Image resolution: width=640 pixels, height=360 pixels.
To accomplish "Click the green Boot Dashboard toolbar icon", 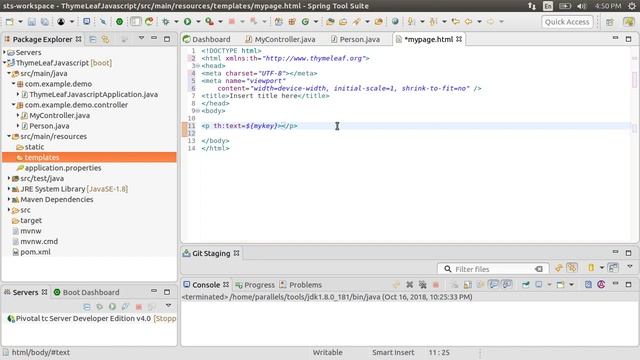I will pos(119,22).
